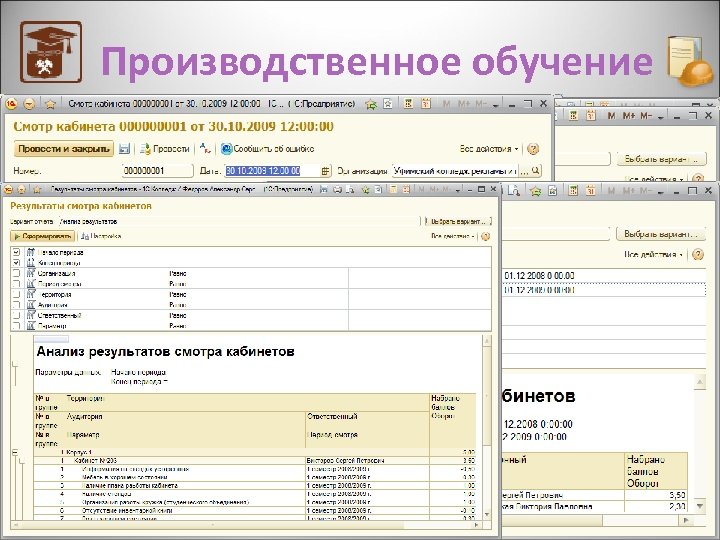Click horizontal scrollbar right arrow in results window
The width and height of the screenshot is (720, 540).
[x=476, y=524]
